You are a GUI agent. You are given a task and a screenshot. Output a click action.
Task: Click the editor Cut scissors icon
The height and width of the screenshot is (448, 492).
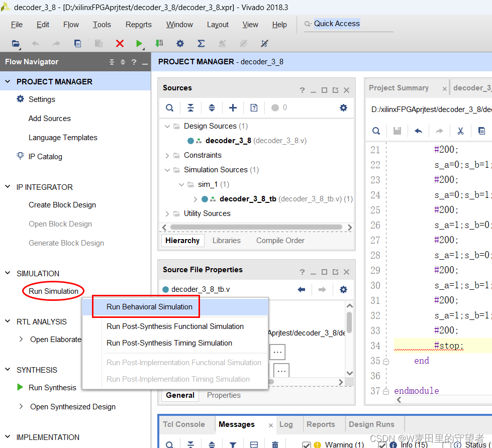(460, 131)
